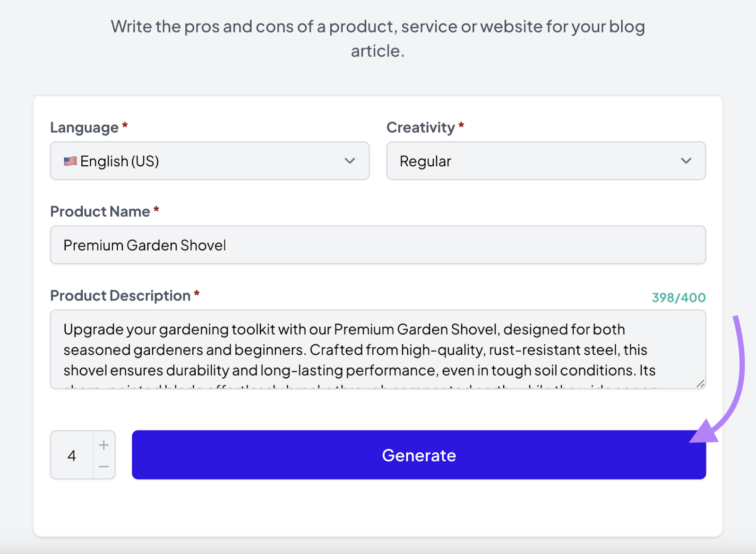
Task: Click inside the Product Description textarea
Action: (x=377, y=349)
